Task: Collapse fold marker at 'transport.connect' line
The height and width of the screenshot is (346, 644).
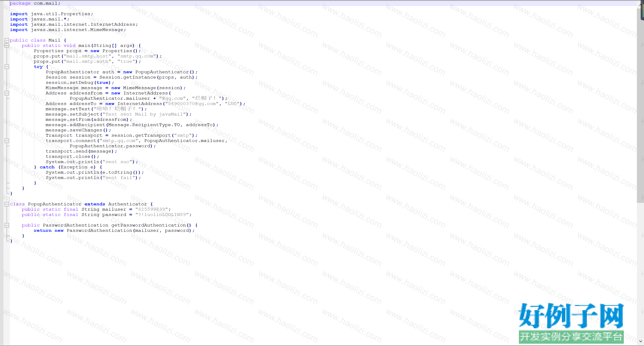Action: (x=7, y=141)
